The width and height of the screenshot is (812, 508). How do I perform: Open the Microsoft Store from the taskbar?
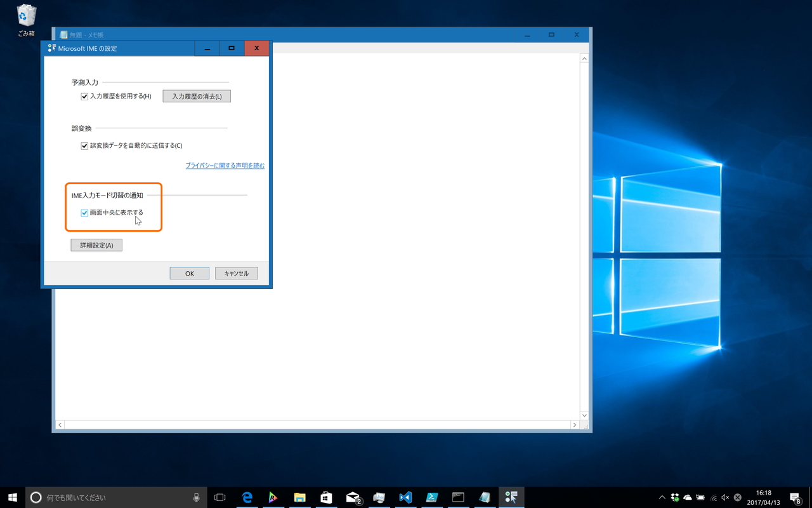pos(326,497)
